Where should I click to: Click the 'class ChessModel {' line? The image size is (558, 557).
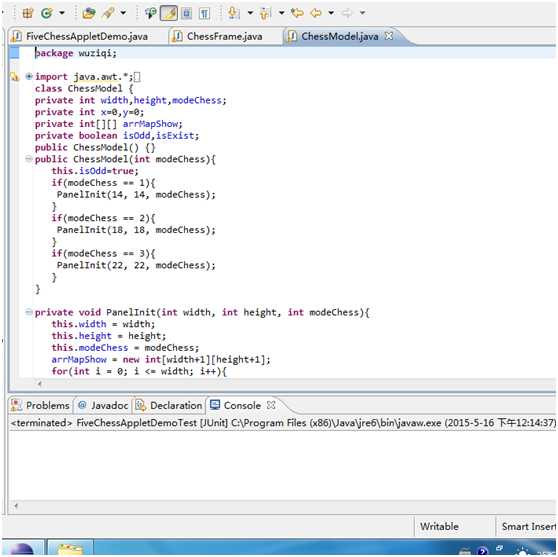pos(84,88)
